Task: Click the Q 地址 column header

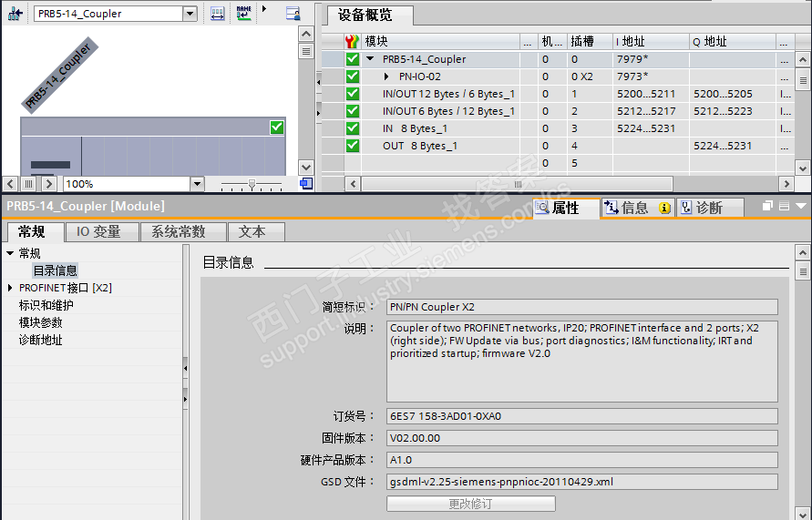Action: point(732,41)
